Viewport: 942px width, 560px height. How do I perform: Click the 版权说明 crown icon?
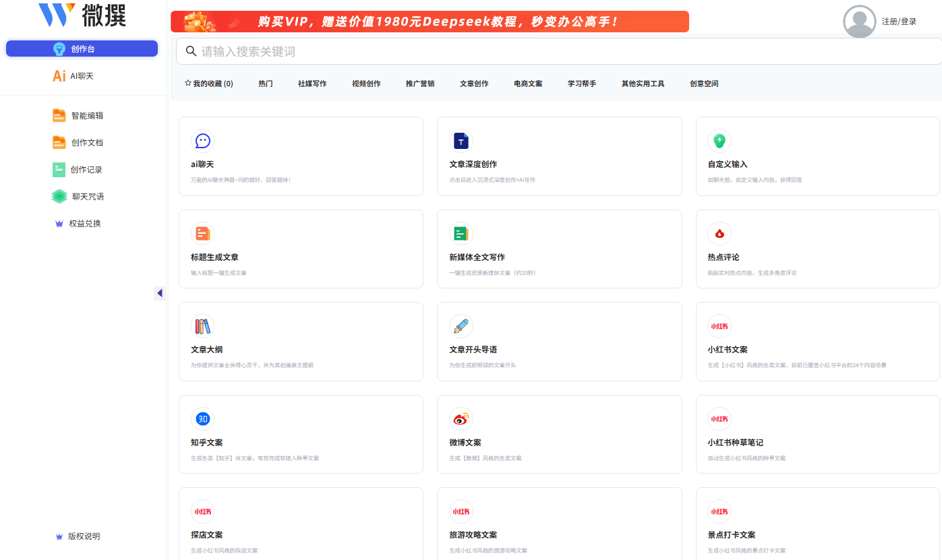point(59,536)
